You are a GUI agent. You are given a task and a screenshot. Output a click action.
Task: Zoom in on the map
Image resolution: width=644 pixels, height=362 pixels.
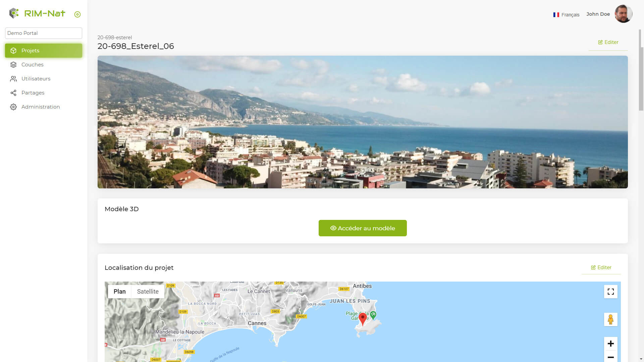pos(610,344)
